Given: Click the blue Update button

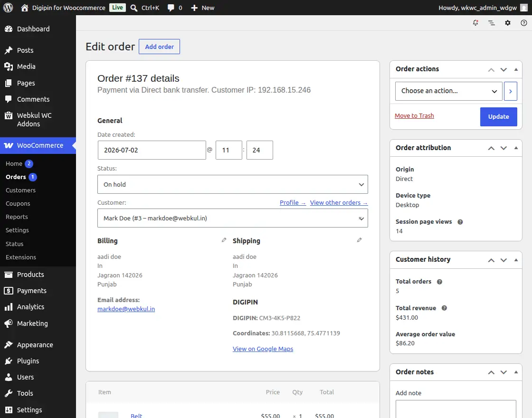Looking at the screenshot, I should point(498,117).
